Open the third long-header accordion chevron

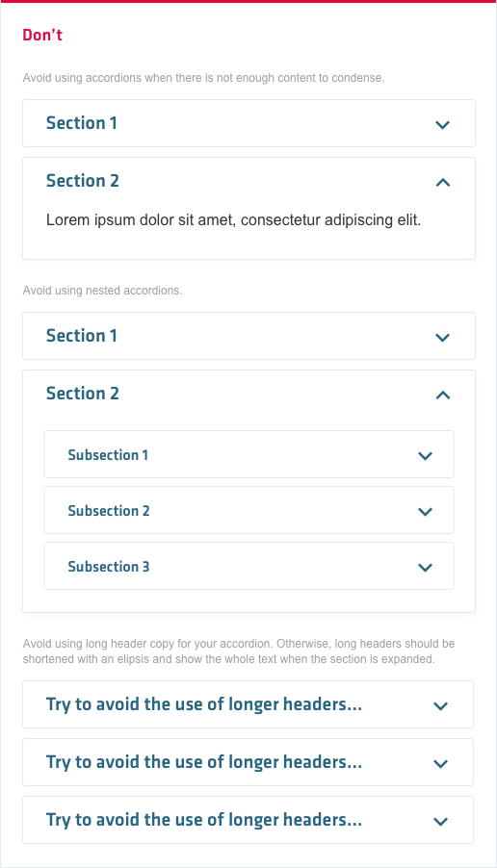440,821
